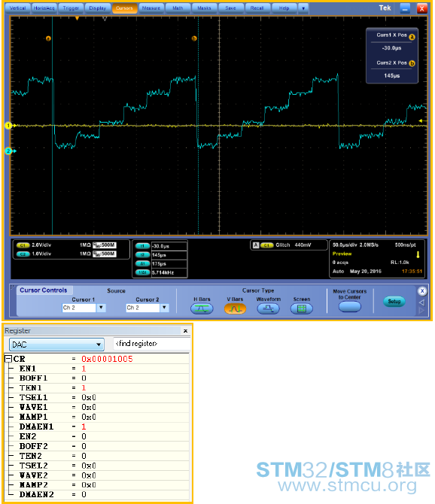Open cursor Setup
The image size is (435, 504).
point(394,302)
